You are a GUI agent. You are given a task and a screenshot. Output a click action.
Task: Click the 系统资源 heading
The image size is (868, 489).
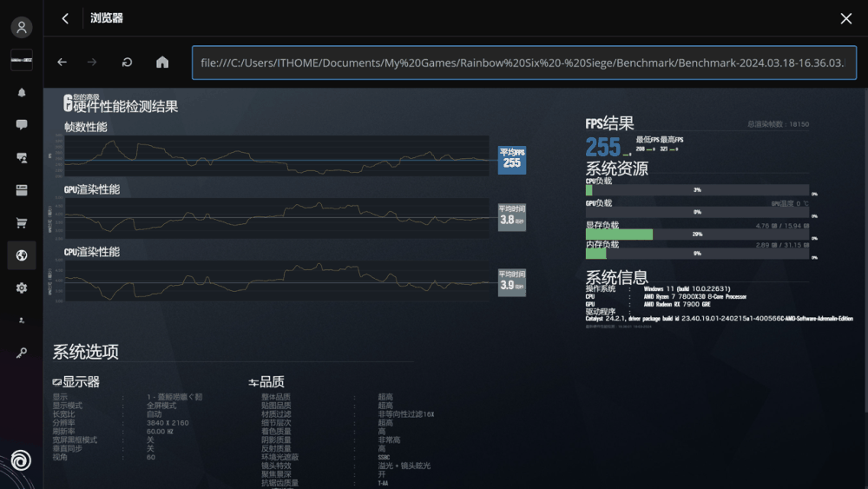pos(616,169)
